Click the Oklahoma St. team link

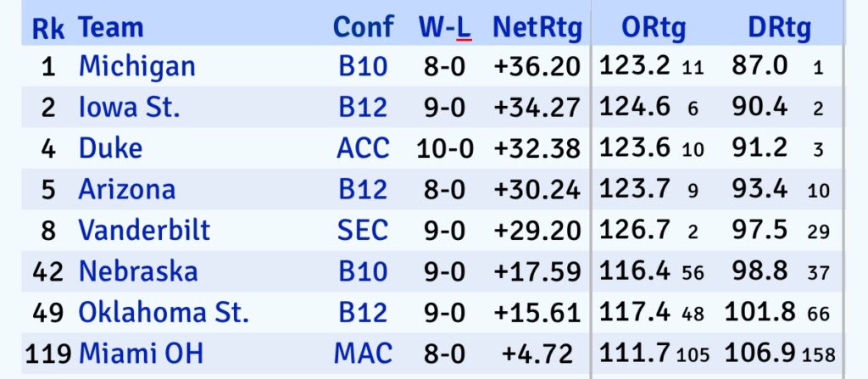[x=164, y=312]
